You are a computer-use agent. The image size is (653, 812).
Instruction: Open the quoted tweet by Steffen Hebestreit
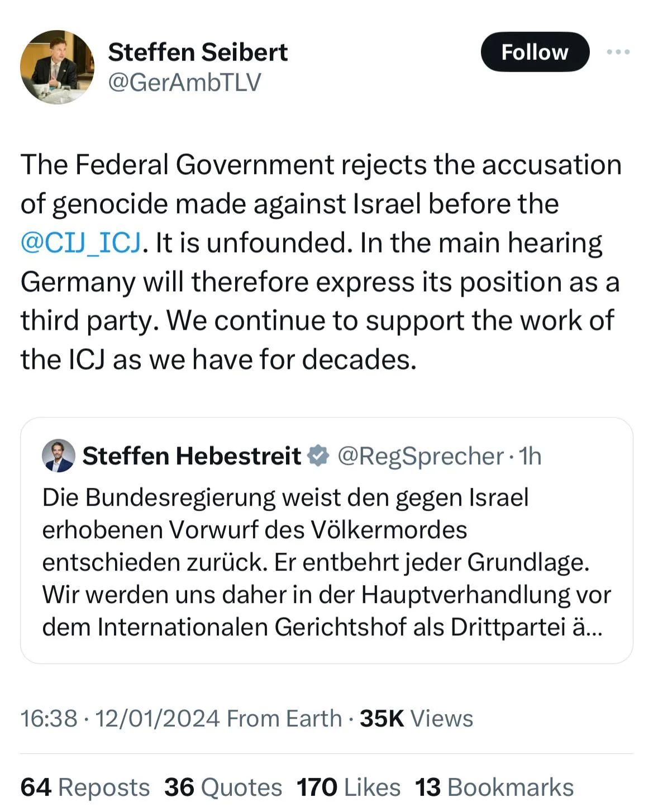[326, 540]
